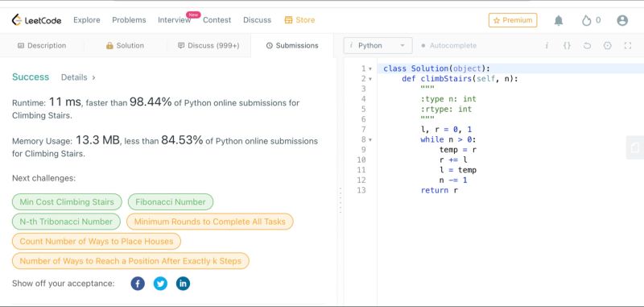The width and height of the screenshot is (644, 307).
Task: Enter fullscreen mode with the expand icon
Action: click(627, 46)
